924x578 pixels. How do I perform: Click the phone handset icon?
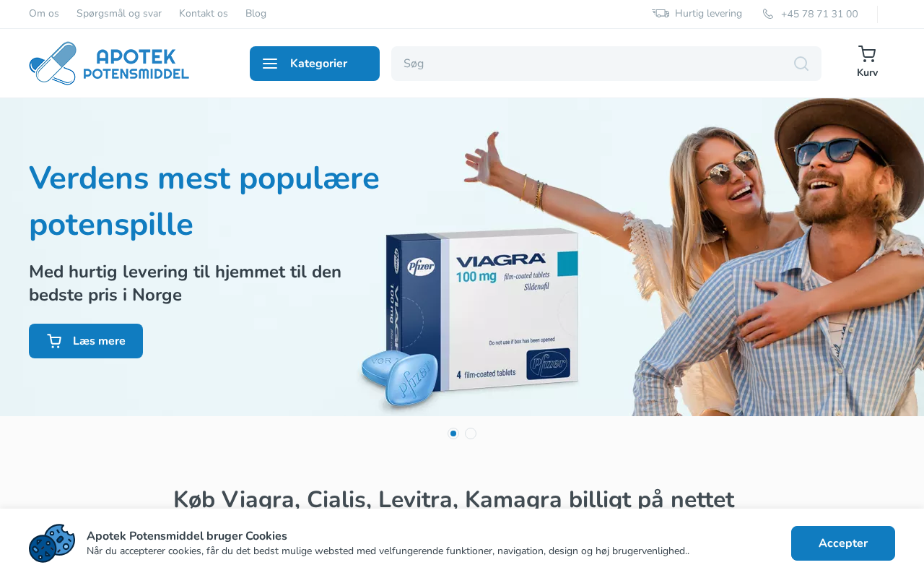pyautogui.click(x=768, y=14)
